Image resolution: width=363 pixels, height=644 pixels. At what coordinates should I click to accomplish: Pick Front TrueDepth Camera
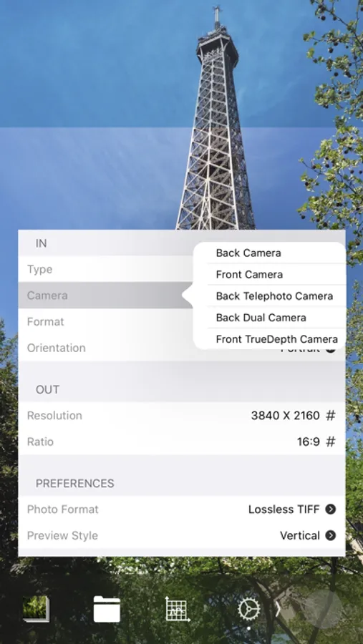coord(276,339)
